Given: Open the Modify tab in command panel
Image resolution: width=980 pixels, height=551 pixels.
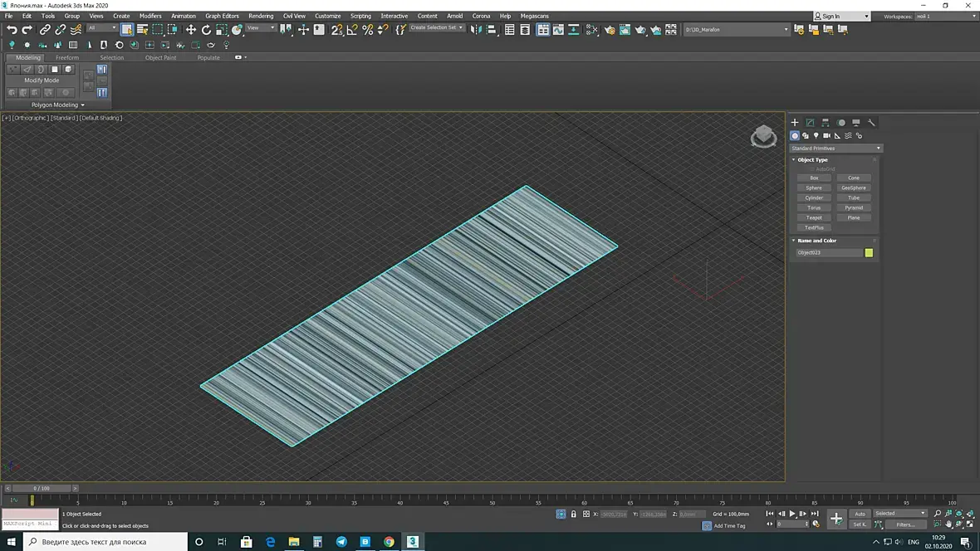Looking at the screenshot, I should click(810, 123).
